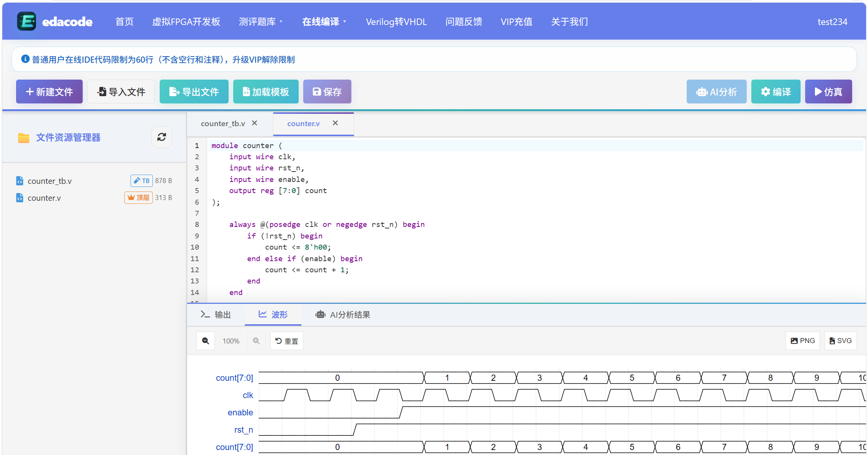This screenshot has height=455, width=868.
Task: Select counter_tb.v in the file explorer
Action: pyautogui.click(x=94, y=180)
